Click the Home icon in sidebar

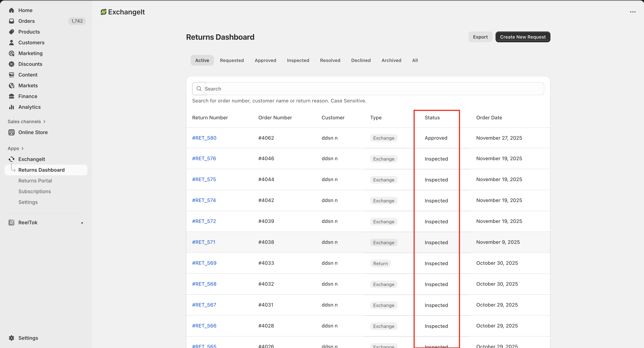point(12,10)
